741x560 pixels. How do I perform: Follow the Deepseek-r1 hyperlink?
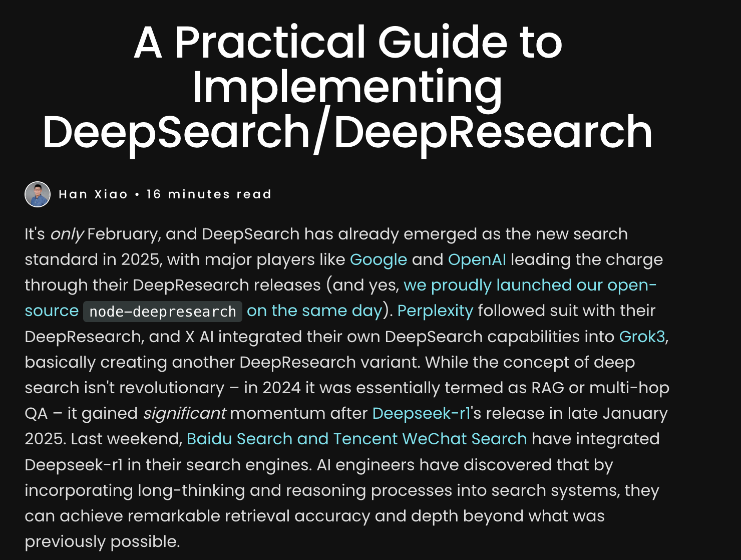pos(422,413)
